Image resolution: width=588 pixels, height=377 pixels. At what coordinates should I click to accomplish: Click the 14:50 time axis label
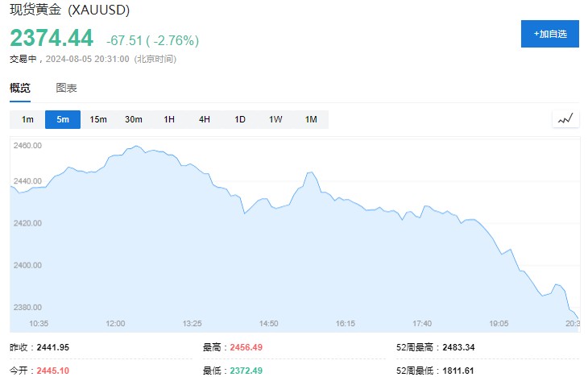point(268,323)
